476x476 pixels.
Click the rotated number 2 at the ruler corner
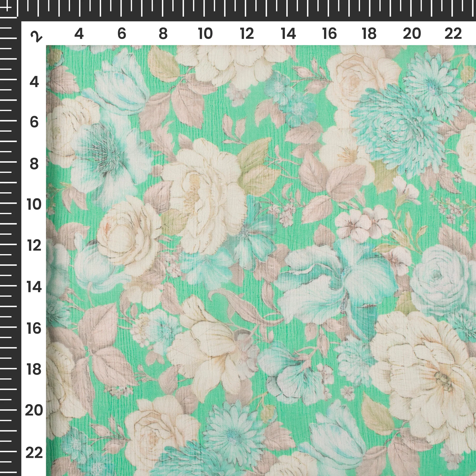coord(36,36)
